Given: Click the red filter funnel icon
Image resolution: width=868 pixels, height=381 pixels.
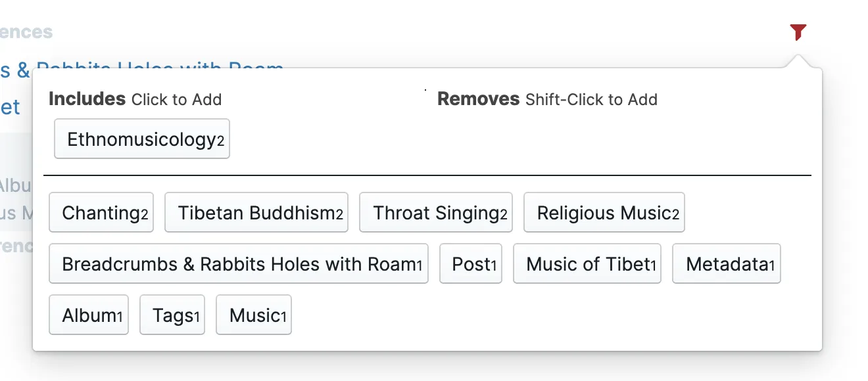Looking at the screenshot, I should point(798,32).
